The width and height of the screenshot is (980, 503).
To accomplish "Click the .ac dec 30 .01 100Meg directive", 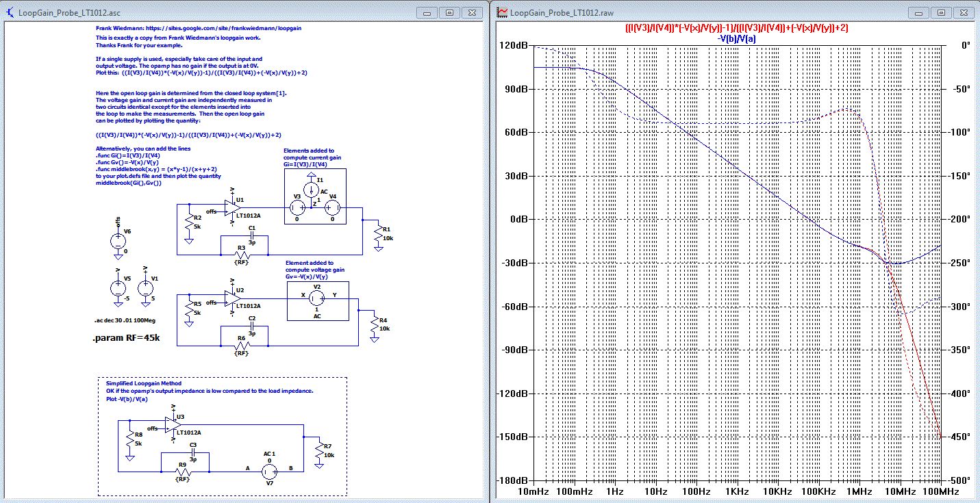I will [123, 320].
